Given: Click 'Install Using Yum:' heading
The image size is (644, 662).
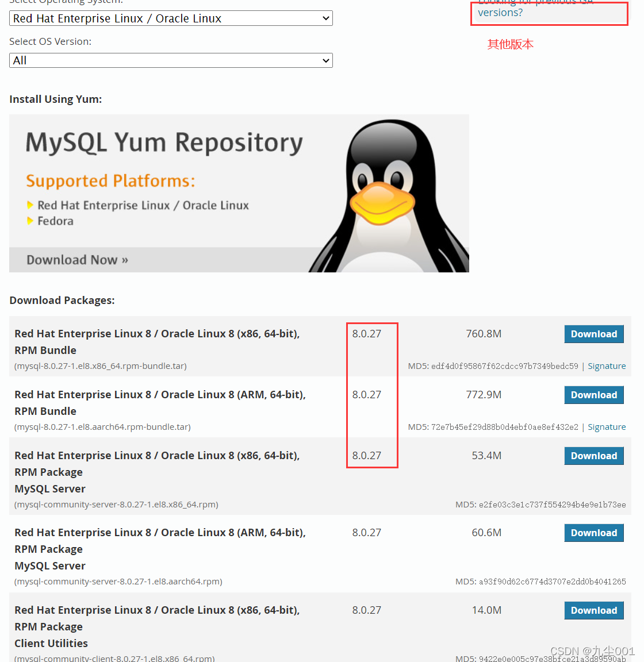Looking at the screenshot, I should 55,99.
